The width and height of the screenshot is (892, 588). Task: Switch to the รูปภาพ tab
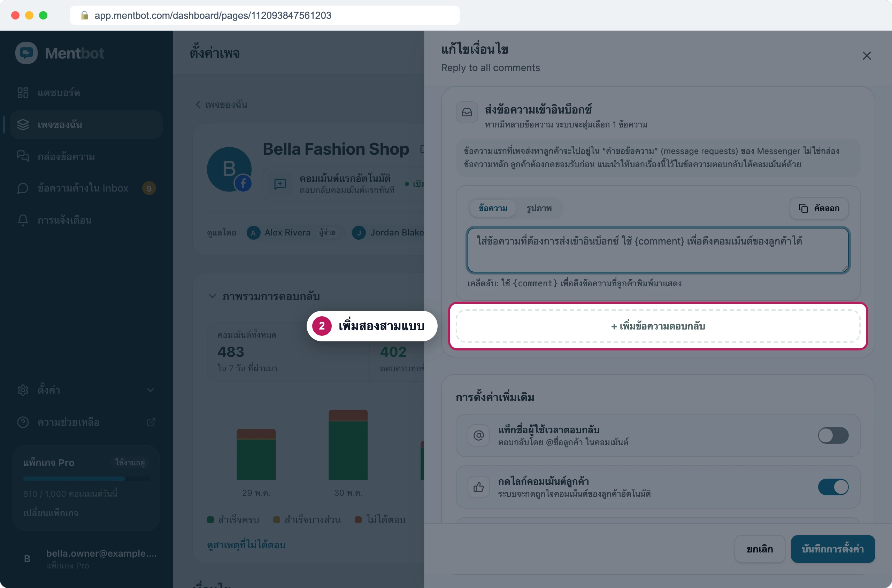539,208
